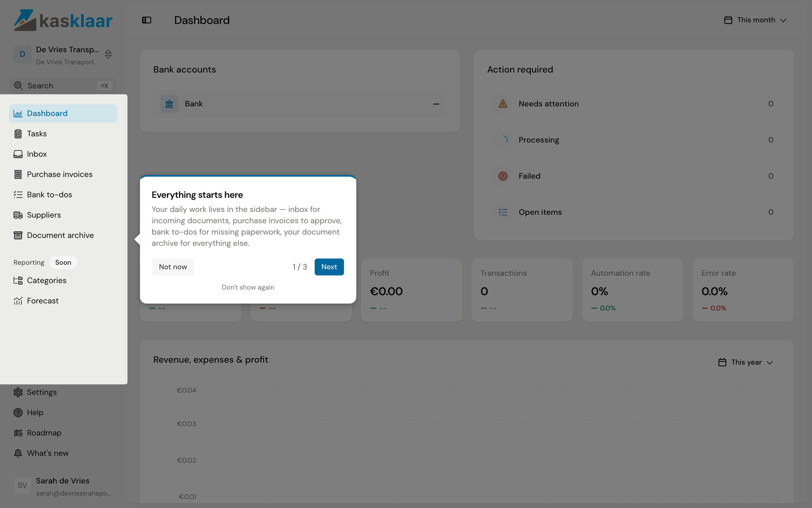Click the Don't show again link
This screenshot has width=812, height=508.
(x=248, y=287)
